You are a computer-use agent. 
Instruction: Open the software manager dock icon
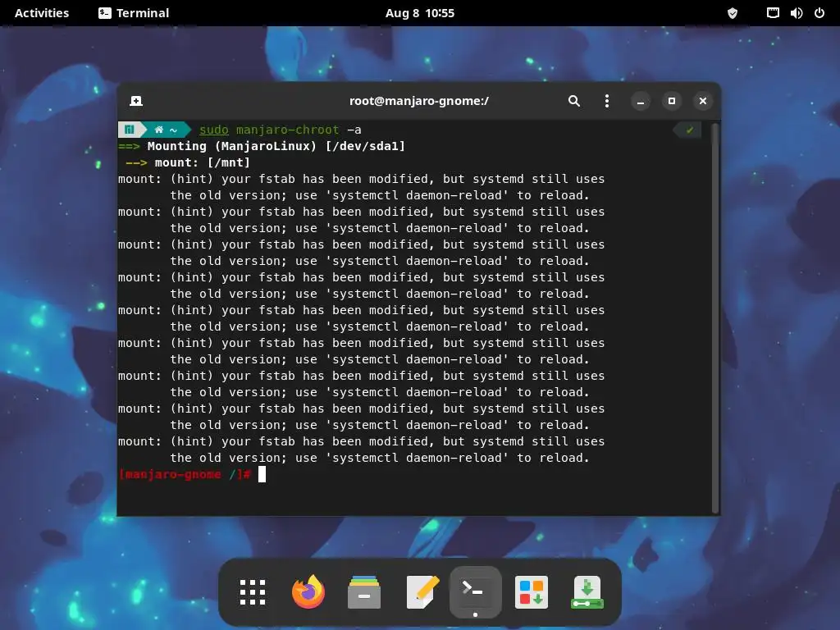tap(532, 592)
